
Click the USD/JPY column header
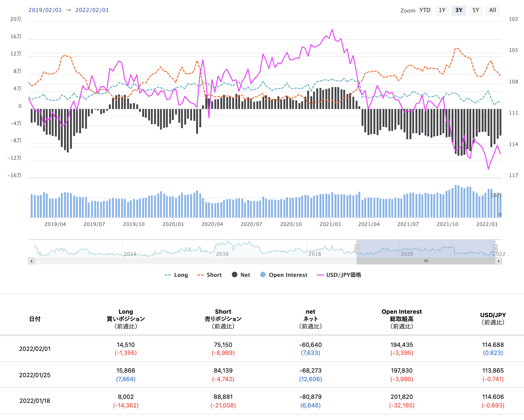coord(493,319)
